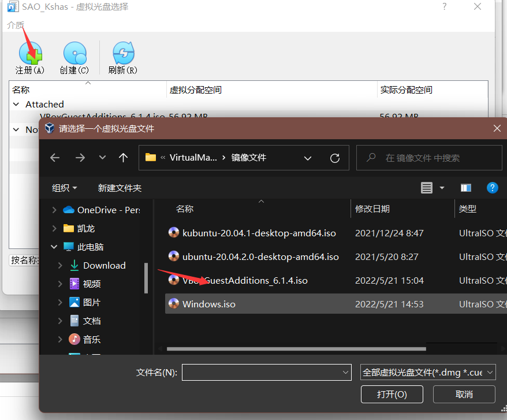The height and width of the screenshot is (420, 507).
Task: Open the blue help question mark icon
Action: click(x=492, y=188)
